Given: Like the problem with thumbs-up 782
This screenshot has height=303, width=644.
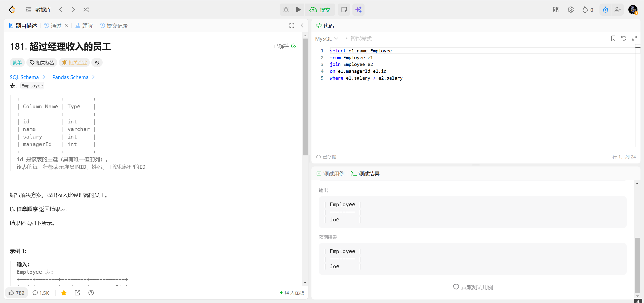Looking at the screenshot, I should point(17,293).
